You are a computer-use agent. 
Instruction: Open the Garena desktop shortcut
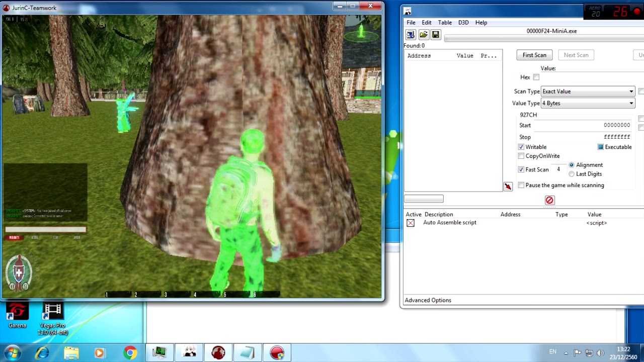coord(17,315)
